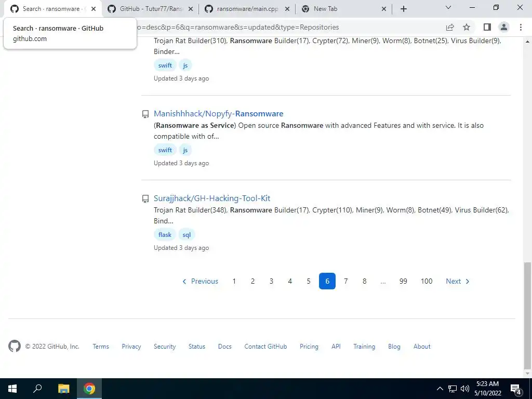Image resolution: width=532 pixels, height=399 pixels.
Task: Open Surajjhack/GH-Hacking-Tool-Kit repository link
Action: click(212, 198)
